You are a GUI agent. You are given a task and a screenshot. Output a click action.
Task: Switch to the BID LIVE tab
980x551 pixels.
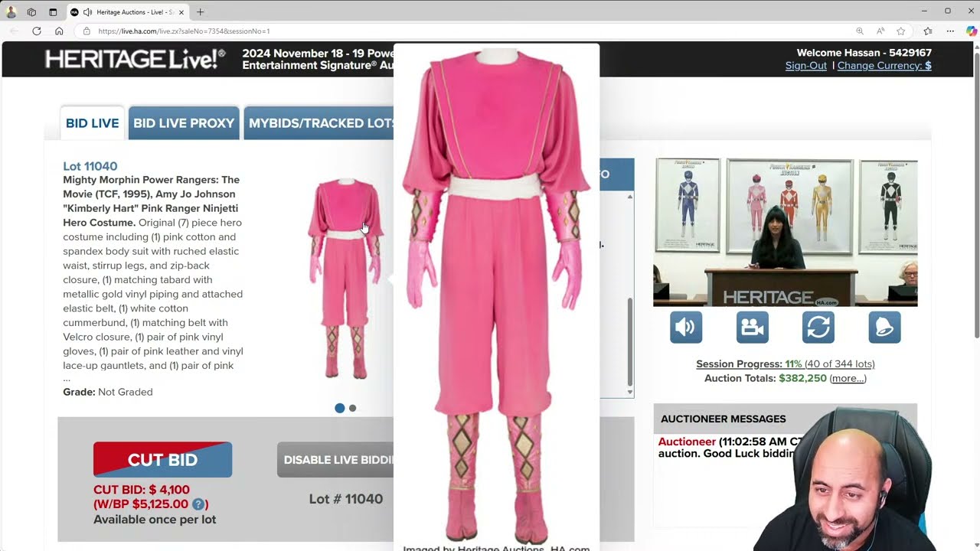click(92, 123)
